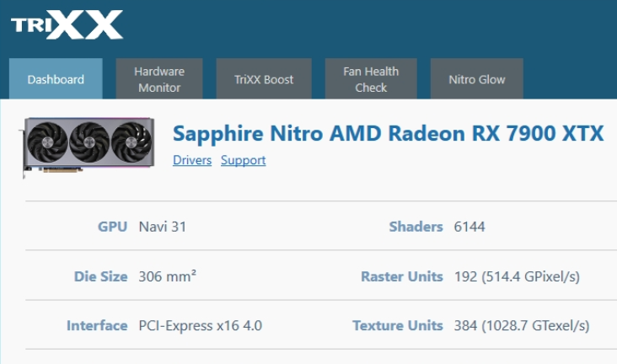617x364 pixels.
Task: Select the PCI-Express x16 4.0 value
Action: pyautogui.click(x=201, y=325)
